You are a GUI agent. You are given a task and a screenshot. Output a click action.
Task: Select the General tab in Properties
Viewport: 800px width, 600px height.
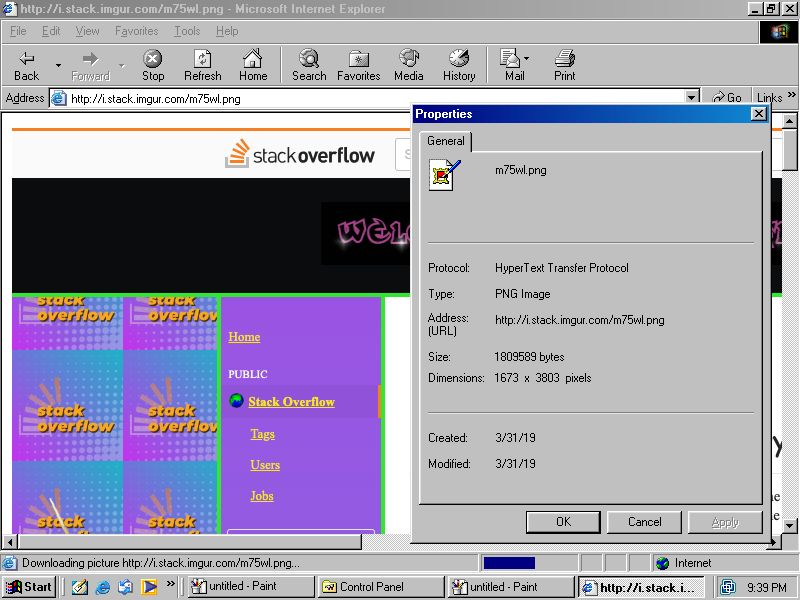point(445,141)
